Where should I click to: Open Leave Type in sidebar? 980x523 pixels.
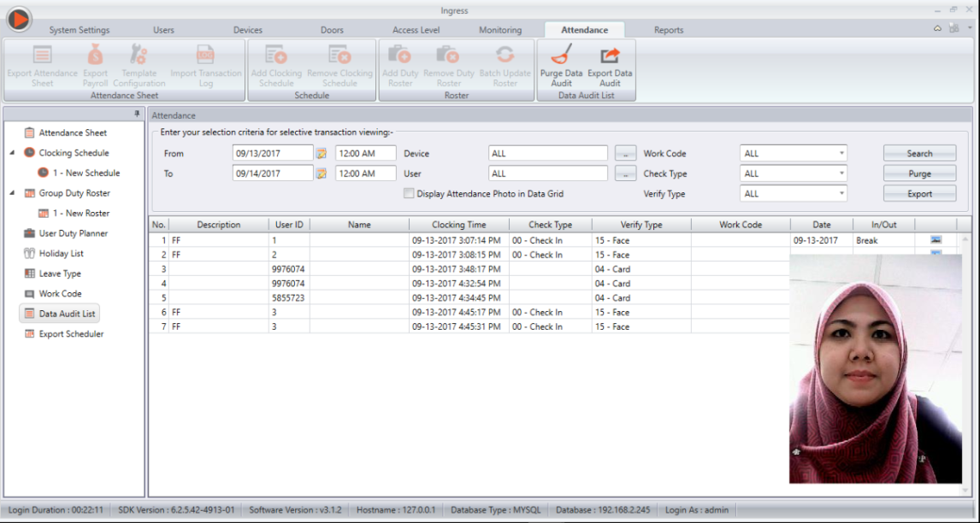click(x=60, y=273)
